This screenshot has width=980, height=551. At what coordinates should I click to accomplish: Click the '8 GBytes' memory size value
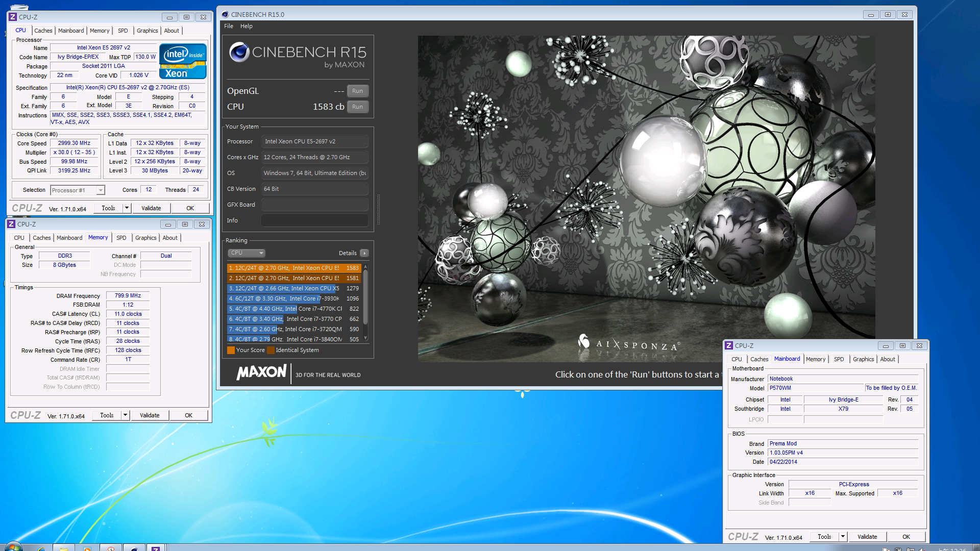click(64, 265)
